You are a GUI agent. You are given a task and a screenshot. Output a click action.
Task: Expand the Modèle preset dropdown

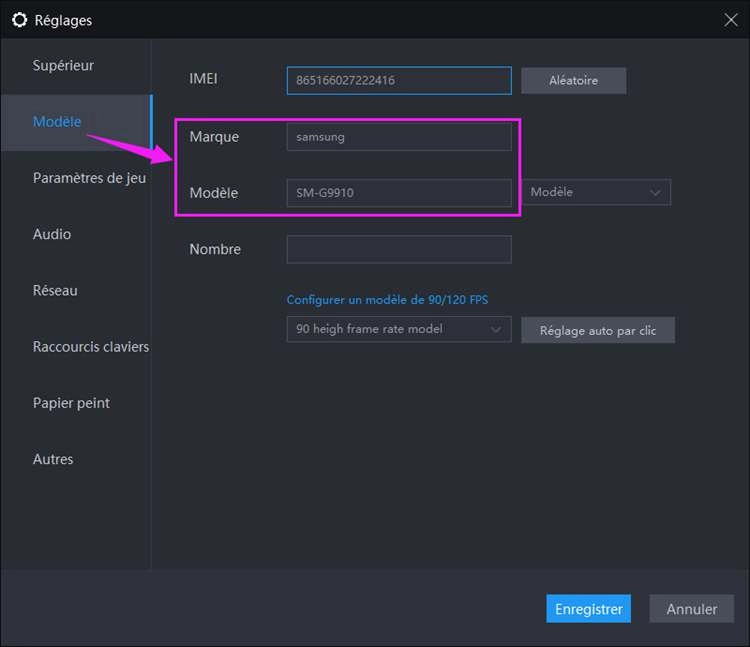596,192
